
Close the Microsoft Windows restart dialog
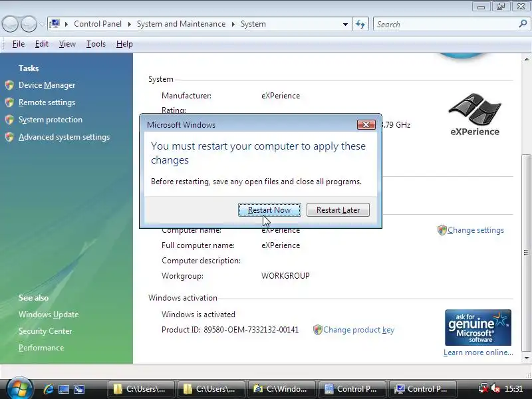[x=366, y=125]
